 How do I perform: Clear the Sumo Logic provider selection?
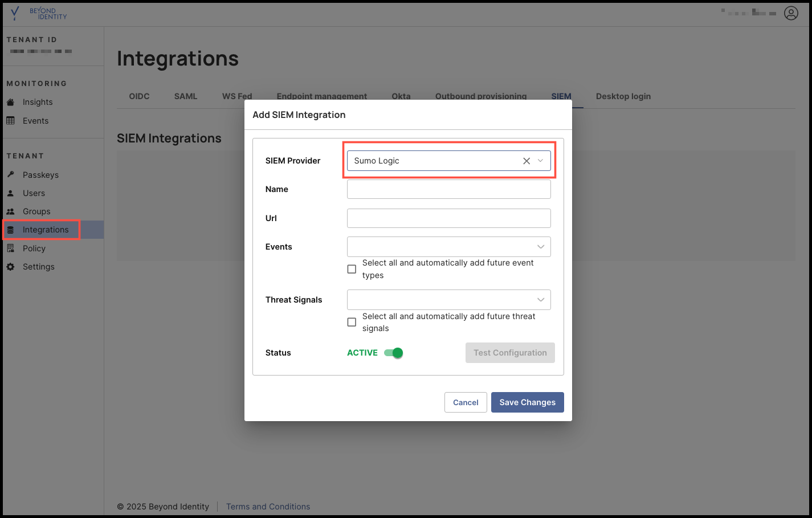coord(527,161)
